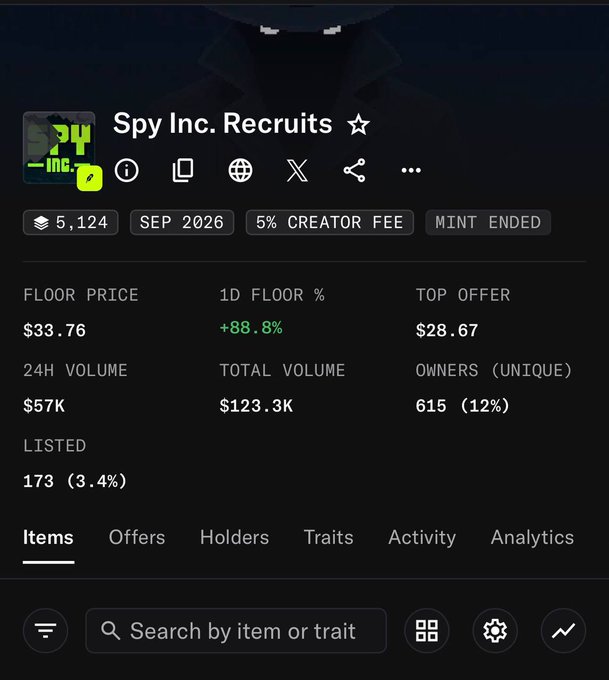Click the 24H VOLUME label
This screenshot has height=680, width=609.
point(75,371)
